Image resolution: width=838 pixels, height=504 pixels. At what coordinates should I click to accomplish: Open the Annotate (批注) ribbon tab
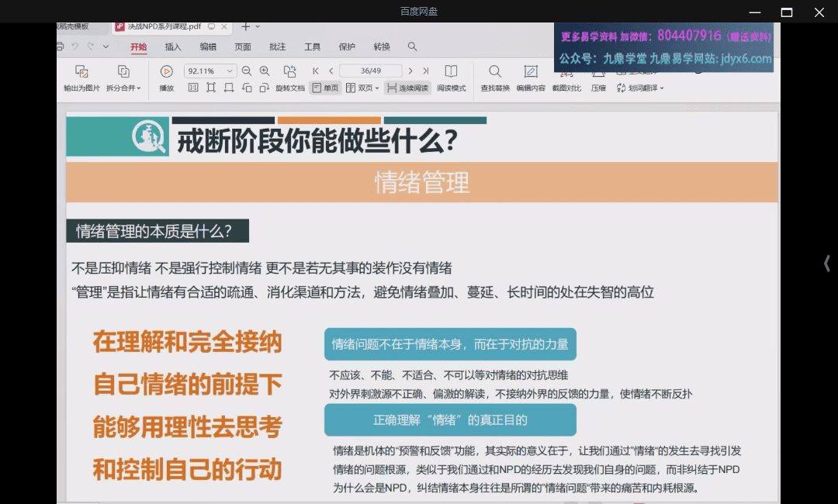coord(277,47)
